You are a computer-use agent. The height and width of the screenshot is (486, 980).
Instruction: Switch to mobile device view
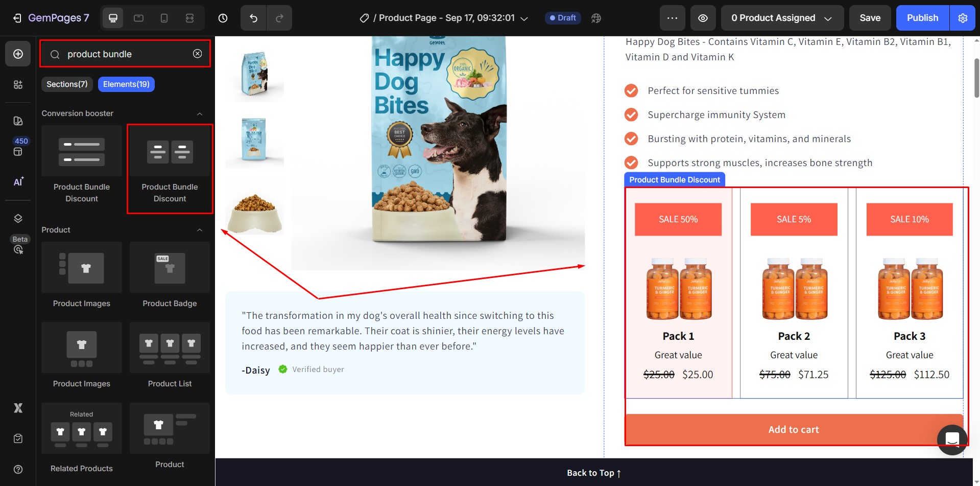click(164, 18)
